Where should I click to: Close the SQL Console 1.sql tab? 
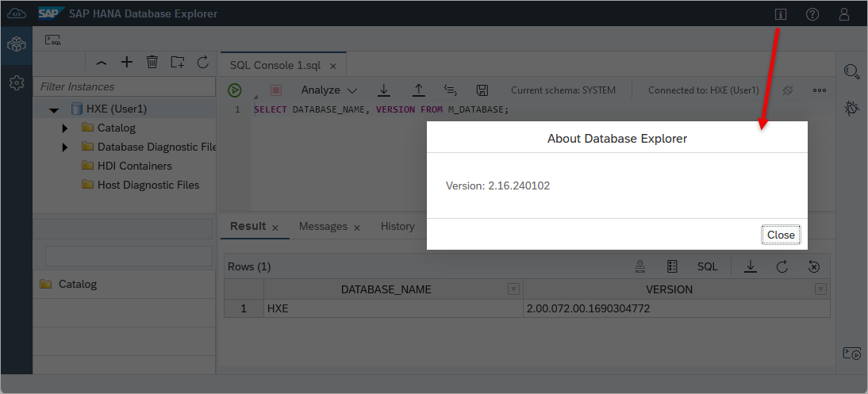click(332, 66)
